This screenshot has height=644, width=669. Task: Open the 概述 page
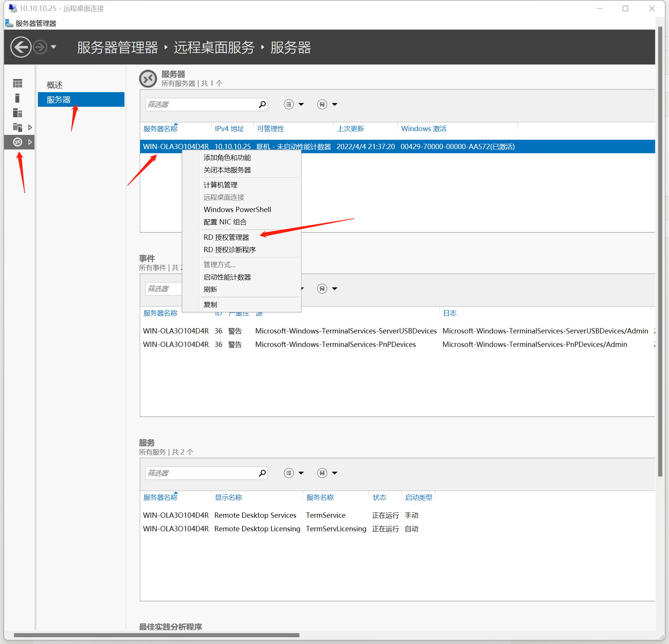pyautogui.click(x=55, y=85)
